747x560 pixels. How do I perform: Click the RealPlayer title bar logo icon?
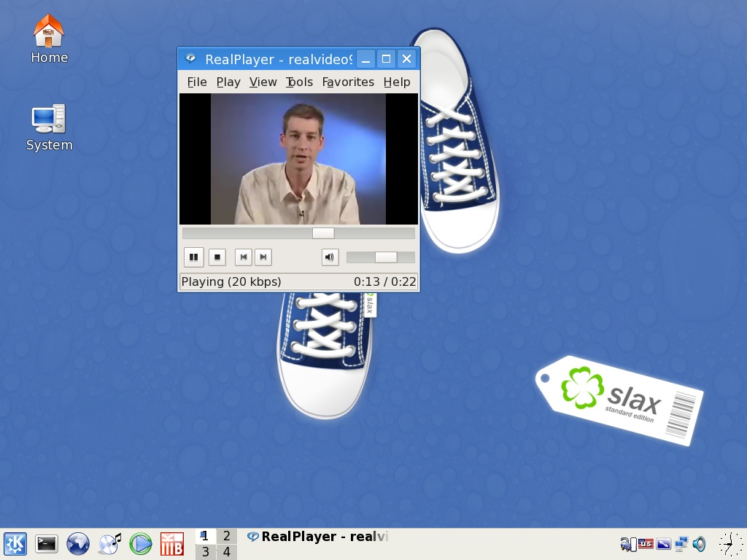click(x=190, y=58)
